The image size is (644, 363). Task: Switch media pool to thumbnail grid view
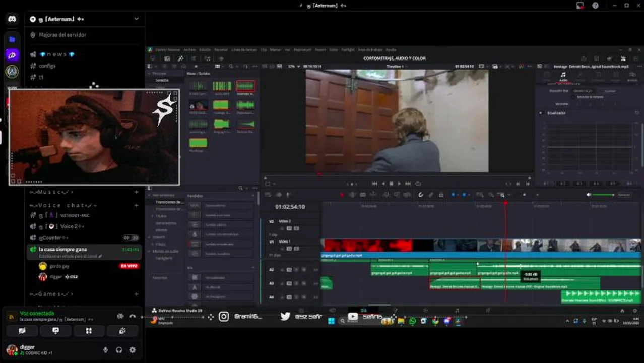click(218, 66)
